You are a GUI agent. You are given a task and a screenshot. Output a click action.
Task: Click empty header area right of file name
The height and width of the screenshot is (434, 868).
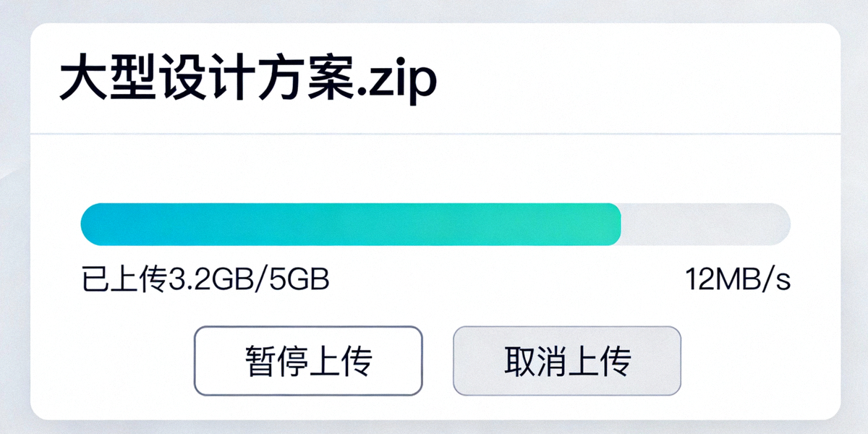tap(637, 80)
